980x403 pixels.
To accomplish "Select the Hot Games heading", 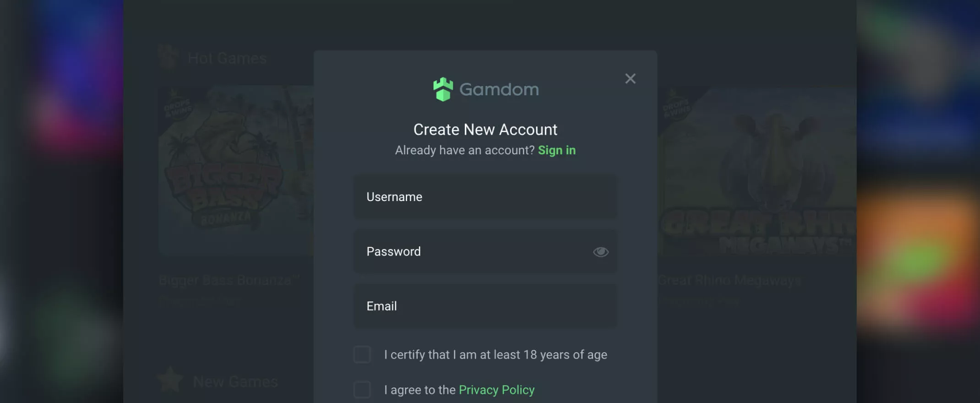I will point(228,59).
